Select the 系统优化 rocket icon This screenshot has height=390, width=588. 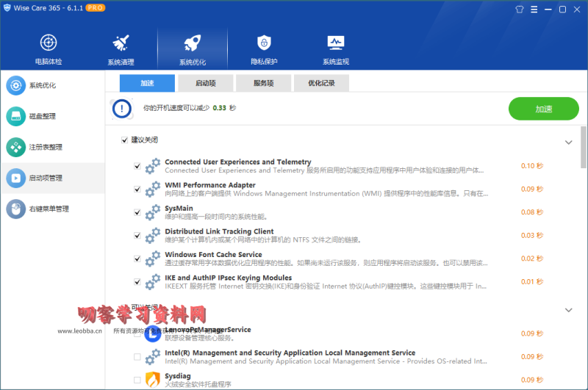coord(193,43)
